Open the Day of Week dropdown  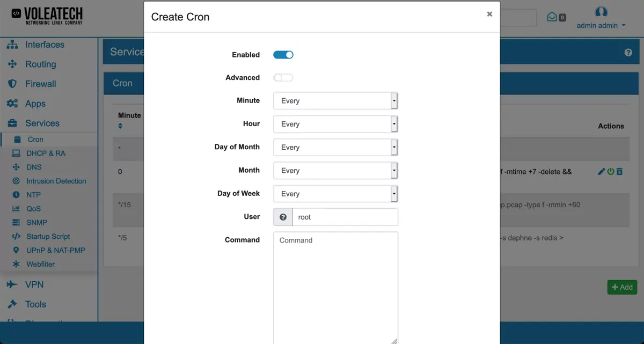(x=335, y=194)
